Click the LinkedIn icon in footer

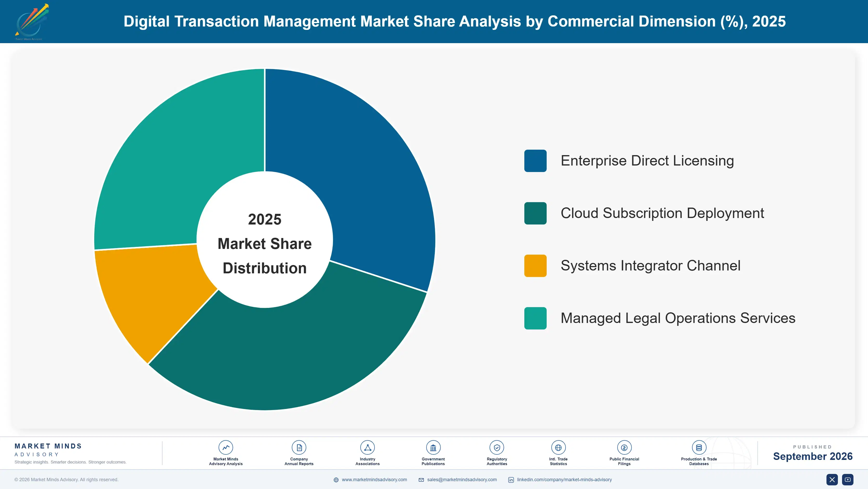tap(511, 480)
